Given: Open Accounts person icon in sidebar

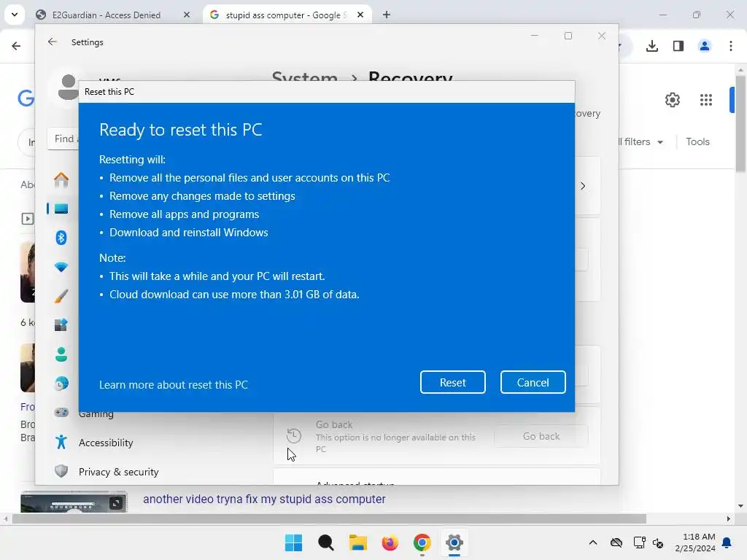Looking at the screenshot, I should [x=61, y=354].
